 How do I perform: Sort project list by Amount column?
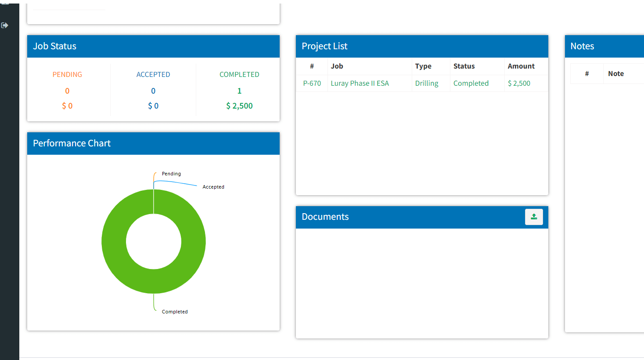tap(521, 66)
